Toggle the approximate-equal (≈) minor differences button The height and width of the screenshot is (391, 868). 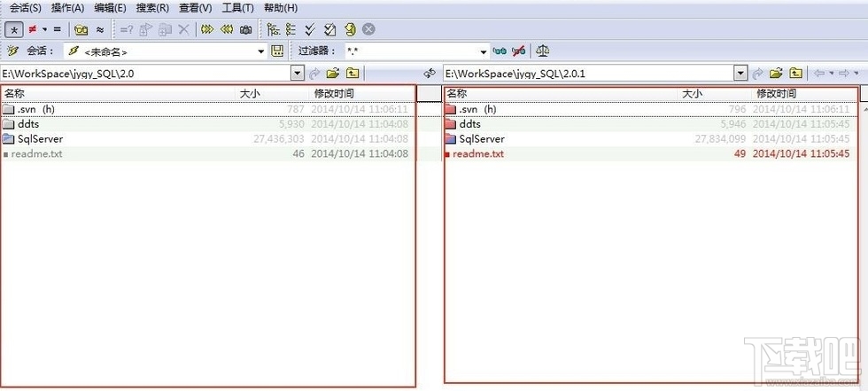[99, 29]
